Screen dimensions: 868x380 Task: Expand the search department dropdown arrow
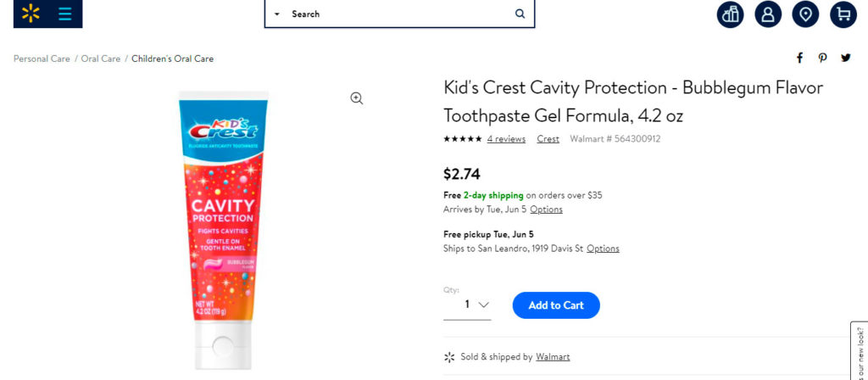tap(277, 14)
